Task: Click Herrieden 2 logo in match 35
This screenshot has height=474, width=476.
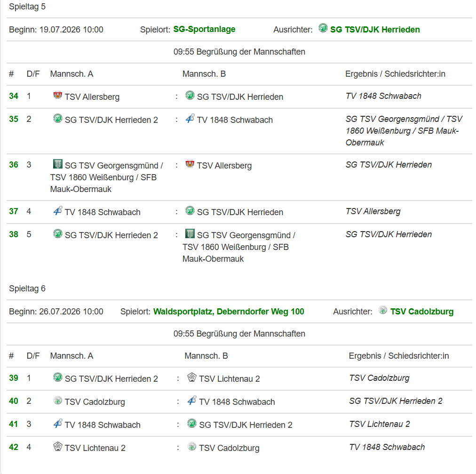Action: tap(58, 119)
